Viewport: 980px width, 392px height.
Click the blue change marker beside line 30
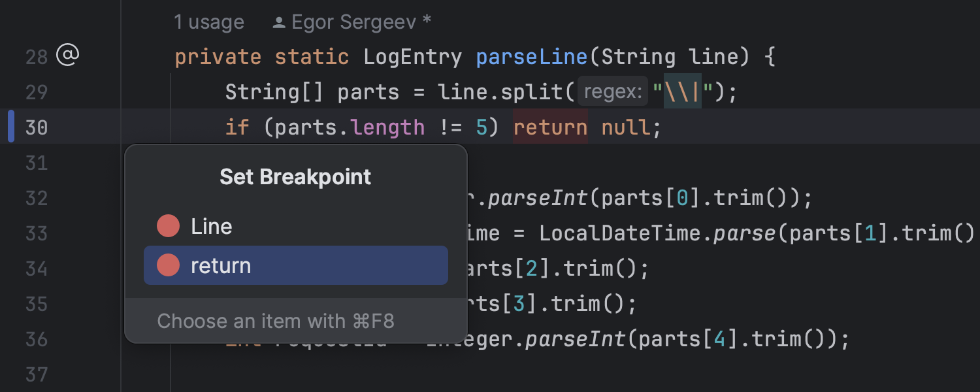coord(10,127)
